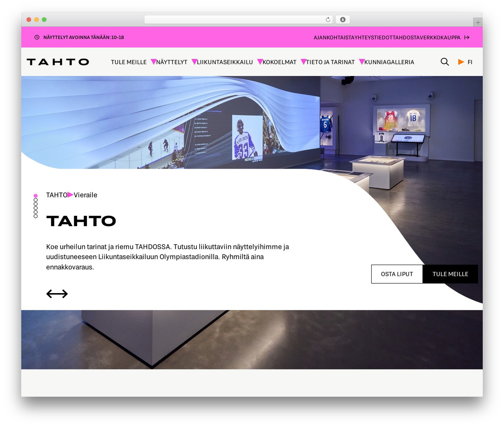
Task: Expand triangle between TIETO JA TARINAT and KUNNIAGALLERIA
Action: [x=362, y=62]
